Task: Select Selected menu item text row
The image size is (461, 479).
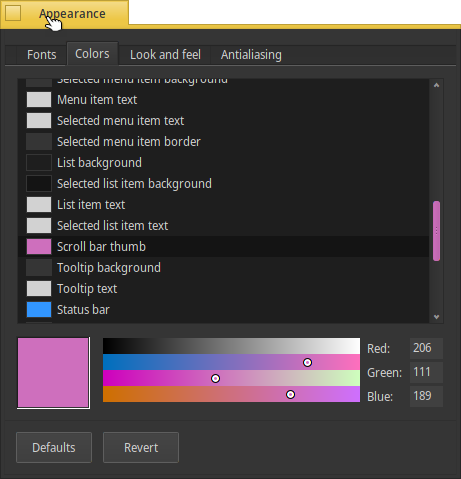Action: point(223,121)
